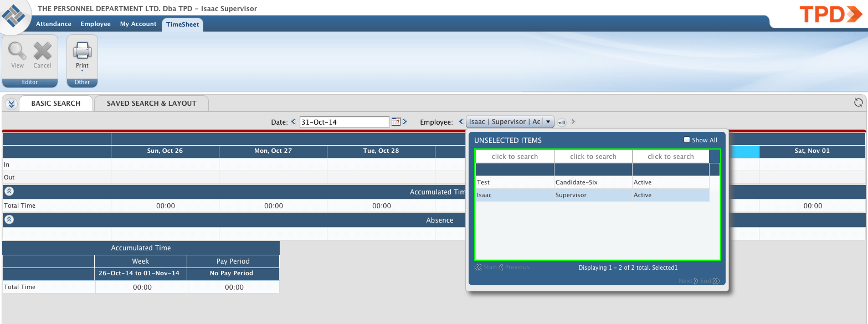The height and width of the screenshot is (324, 868).
Task: Advance date using the forward arrow
Action: coord(404,121)
